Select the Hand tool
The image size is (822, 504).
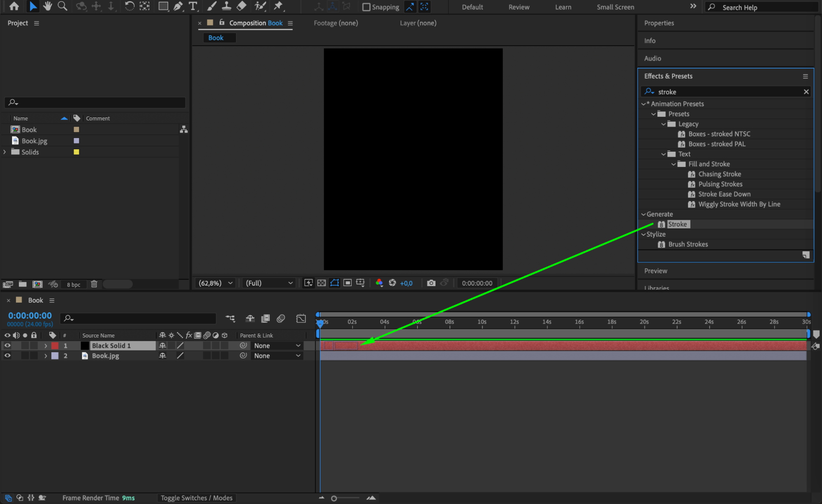[x=48, y=6]
